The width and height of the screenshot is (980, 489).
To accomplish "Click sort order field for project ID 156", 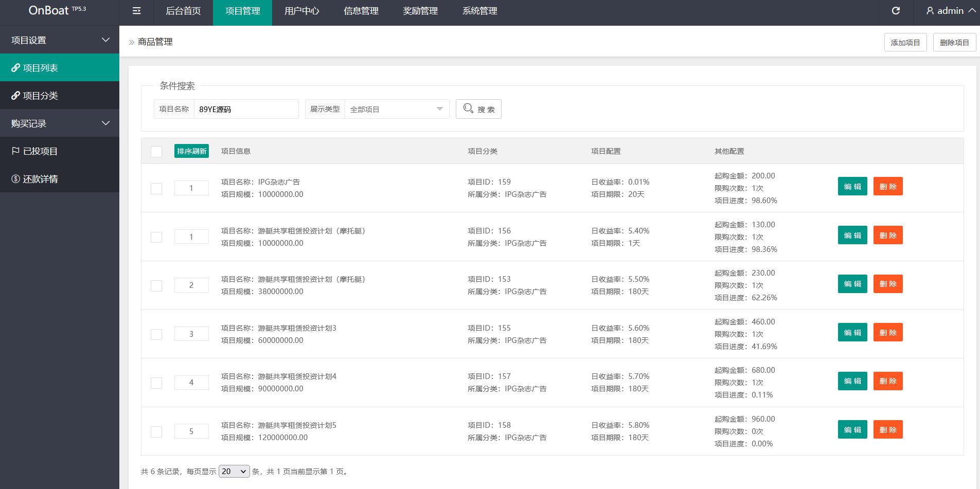I will [x=191, y=237].
